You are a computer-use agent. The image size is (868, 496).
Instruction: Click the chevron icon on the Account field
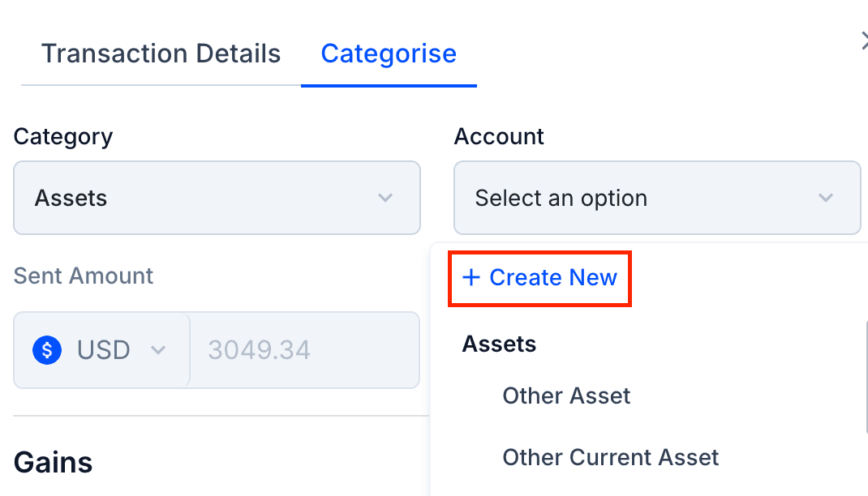tap(826, 198)
